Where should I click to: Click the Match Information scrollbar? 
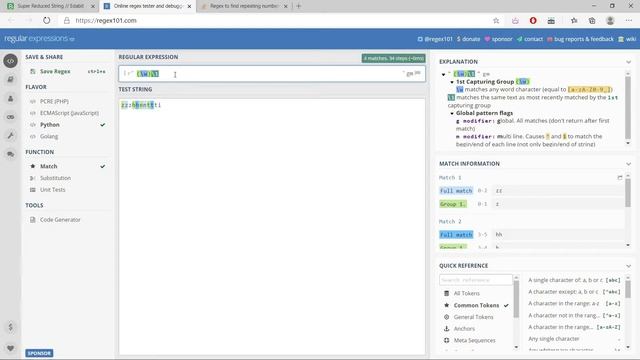(628, 193)
